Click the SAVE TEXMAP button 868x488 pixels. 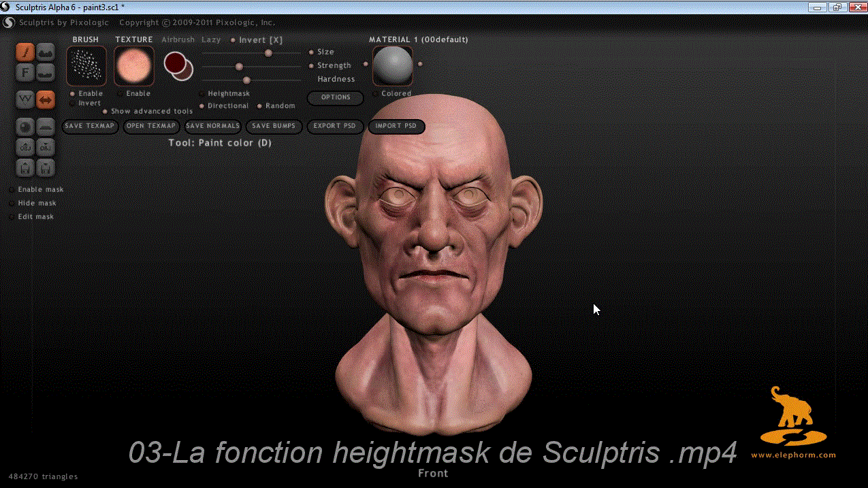pos(90,126)
